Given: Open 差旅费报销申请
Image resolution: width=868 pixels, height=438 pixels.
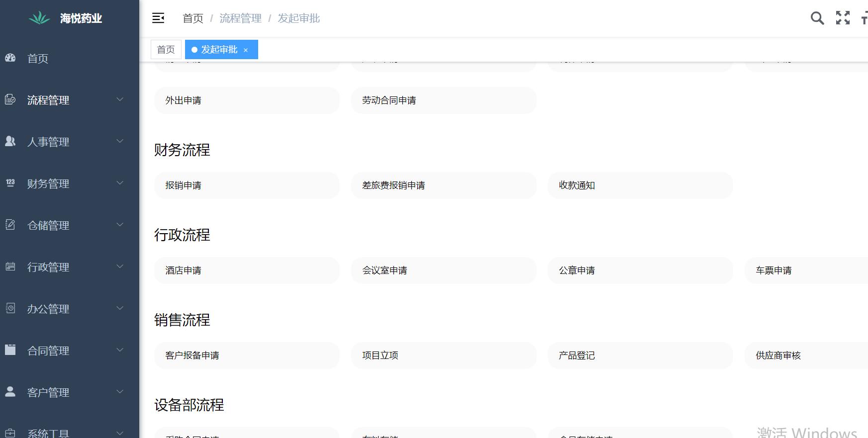Looking at the screenshot, I should 444,185.
